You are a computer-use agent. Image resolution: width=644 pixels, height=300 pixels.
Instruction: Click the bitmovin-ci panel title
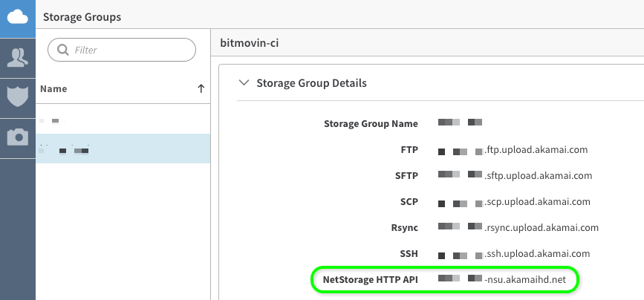coord(249,43)
